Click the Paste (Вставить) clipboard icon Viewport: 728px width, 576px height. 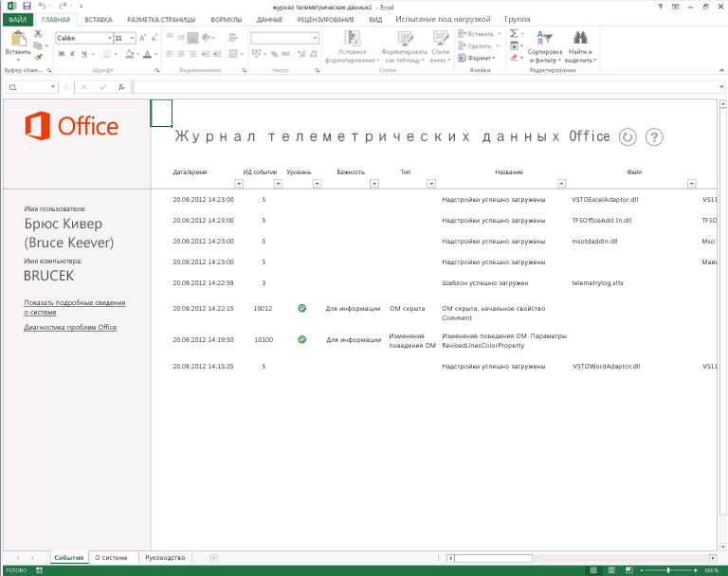18,40
